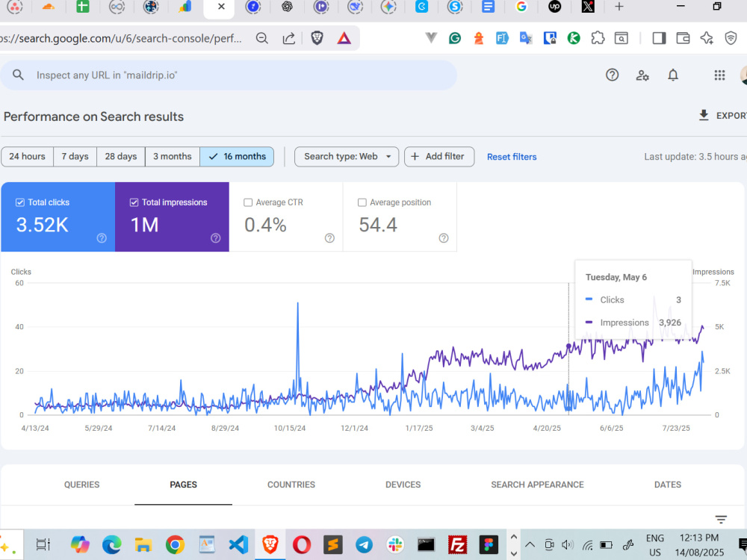Open Figma from the taskbar
747x560 pixels.
click(x=489, y=544)
